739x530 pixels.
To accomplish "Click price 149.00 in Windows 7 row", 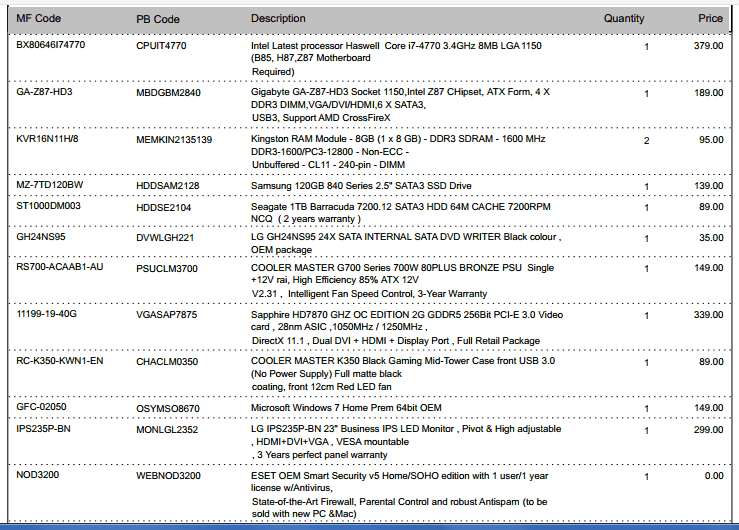I will [708, 408].
